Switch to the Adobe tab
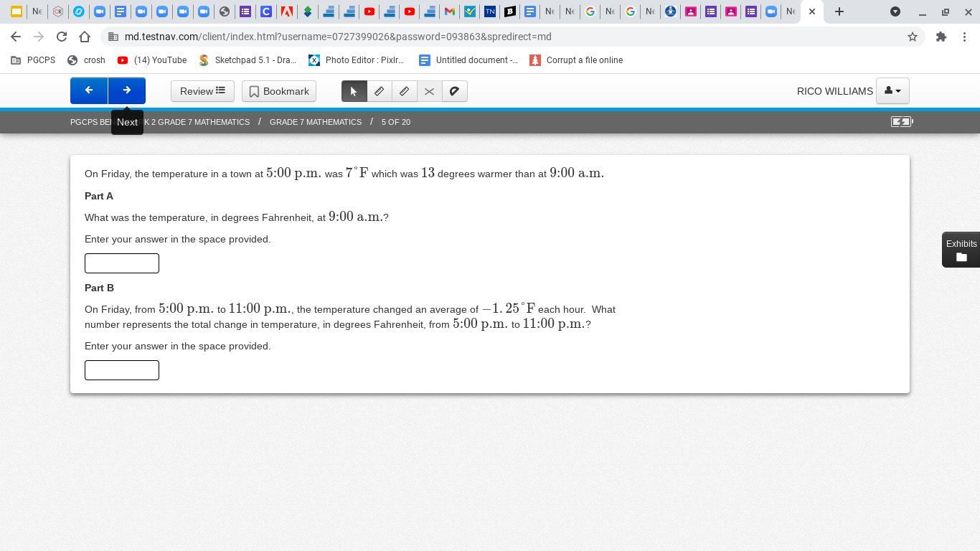This screenshot has width=980, height=551. [287, 11]
